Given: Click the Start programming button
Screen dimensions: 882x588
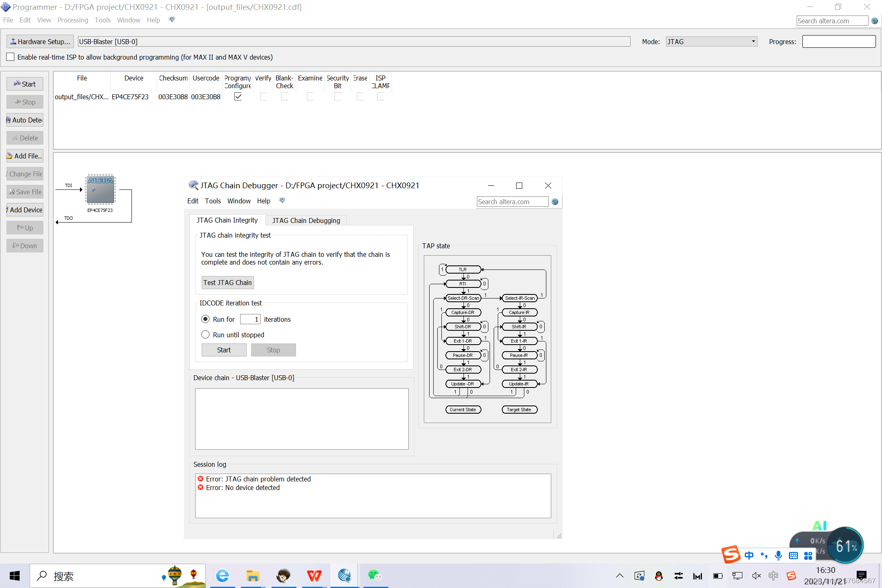Looking at the screenshot, I should pos(25,84).
